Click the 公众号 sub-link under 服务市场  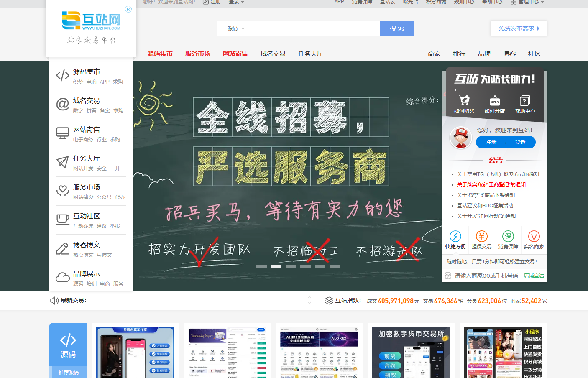[104, 197]
